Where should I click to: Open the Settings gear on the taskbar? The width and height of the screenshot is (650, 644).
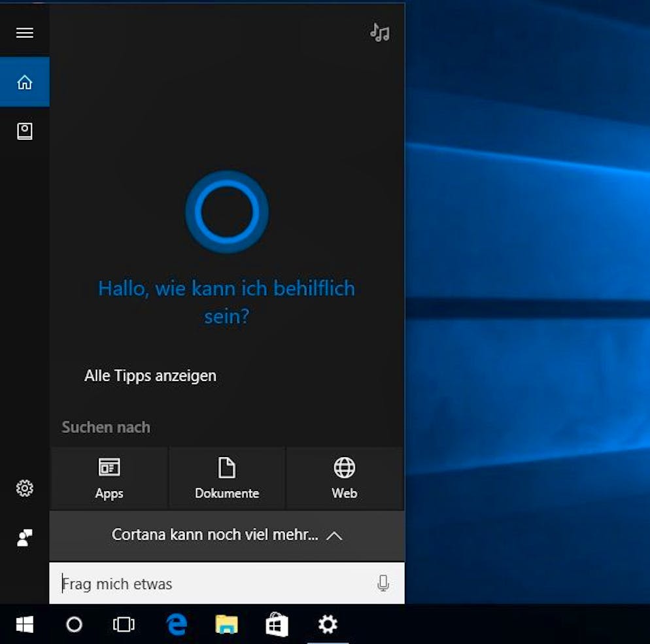[328, 624]
